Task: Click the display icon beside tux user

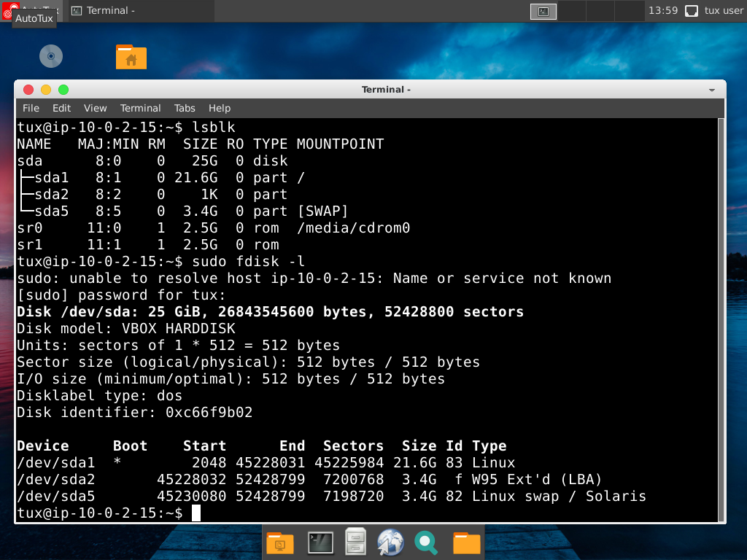Action: (692, 11)
